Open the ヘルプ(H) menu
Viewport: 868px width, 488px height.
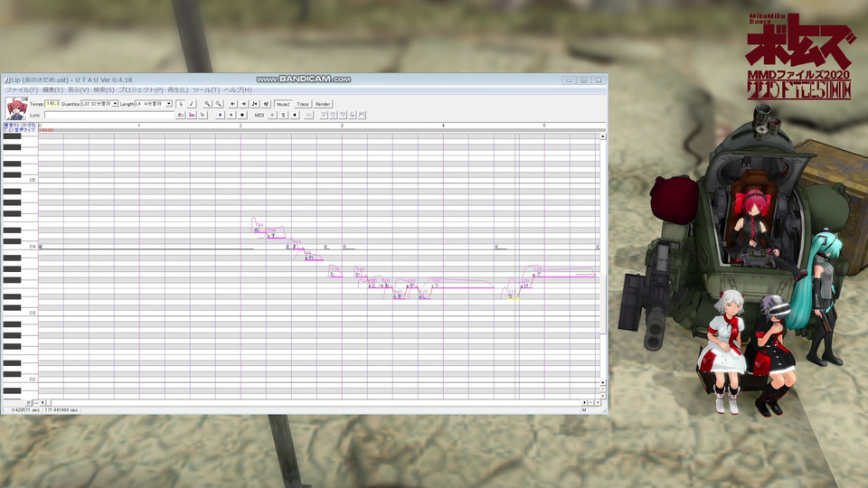click(238, 89)
